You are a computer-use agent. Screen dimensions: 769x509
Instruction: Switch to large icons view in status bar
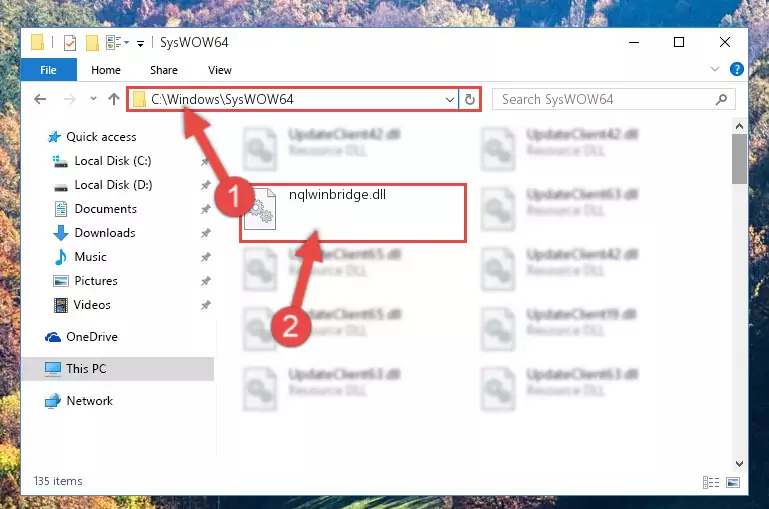[x=733, y=483]
